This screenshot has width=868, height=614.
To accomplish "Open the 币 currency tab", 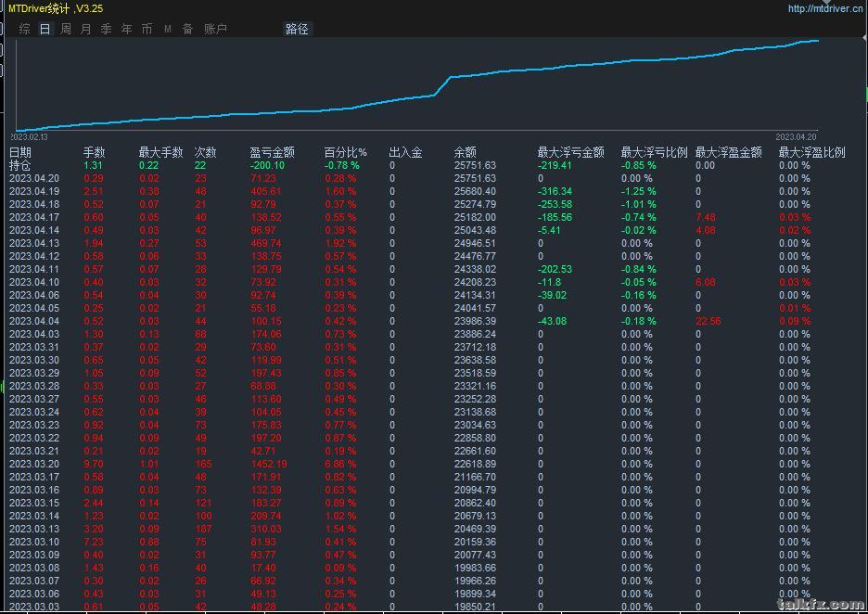I will [147, 29].
